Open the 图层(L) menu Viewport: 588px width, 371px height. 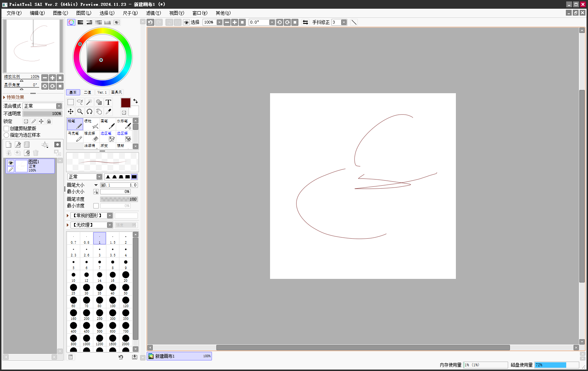[x=83, y=13]
